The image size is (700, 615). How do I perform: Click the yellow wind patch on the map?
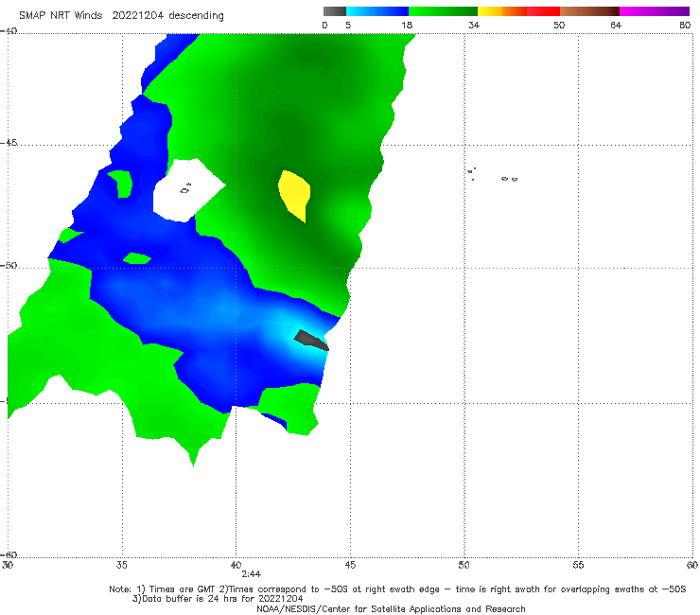tap(294, 195)
